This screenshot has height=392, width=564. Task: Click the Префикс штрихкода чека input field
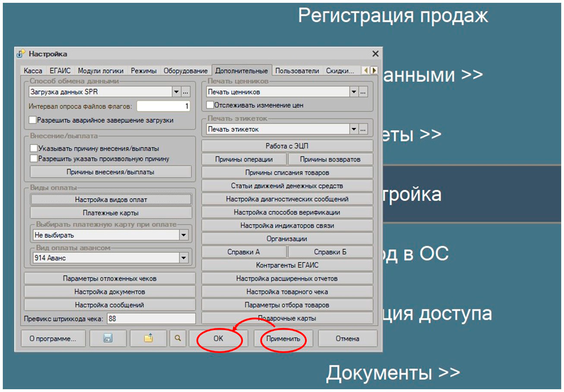pyautogui.click(x=151, y=319)
